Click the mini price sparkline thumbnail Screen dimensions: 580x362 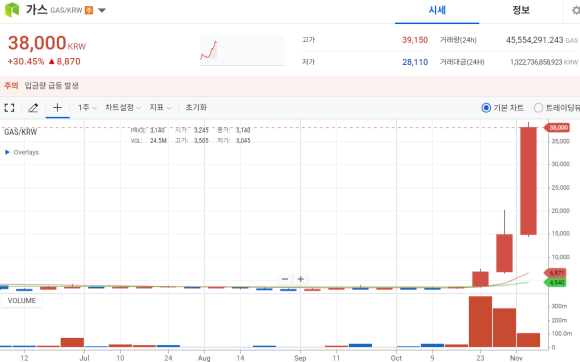click(x=242, y=51)
